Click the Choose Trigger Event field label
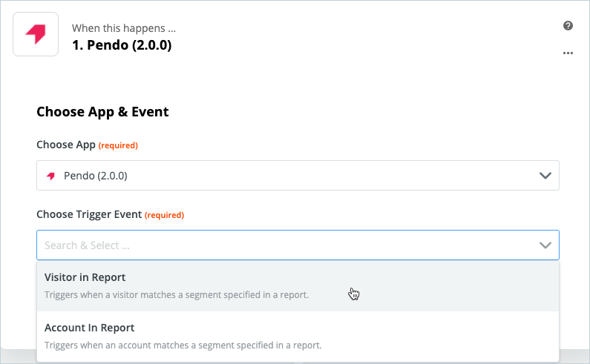Image resolution: width=590 pixels, height=364 pixels. pos(89,214)
